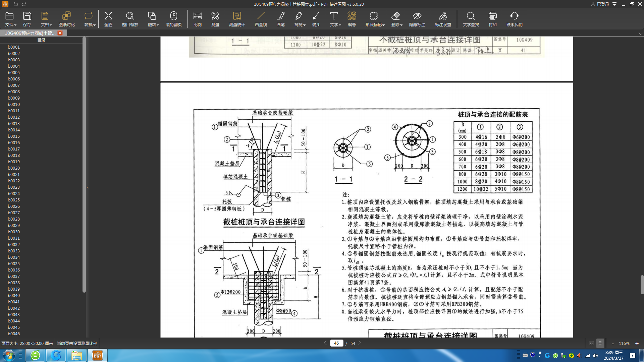Click the 已登录 account status
Viewport: 644px width, 362px height.
point(600,4)
